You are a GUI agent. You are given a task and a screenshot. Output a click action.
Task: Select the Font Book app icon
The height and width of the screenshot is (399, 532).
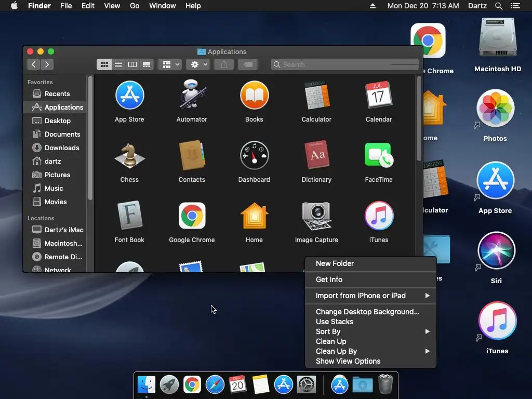pos(129,216)
